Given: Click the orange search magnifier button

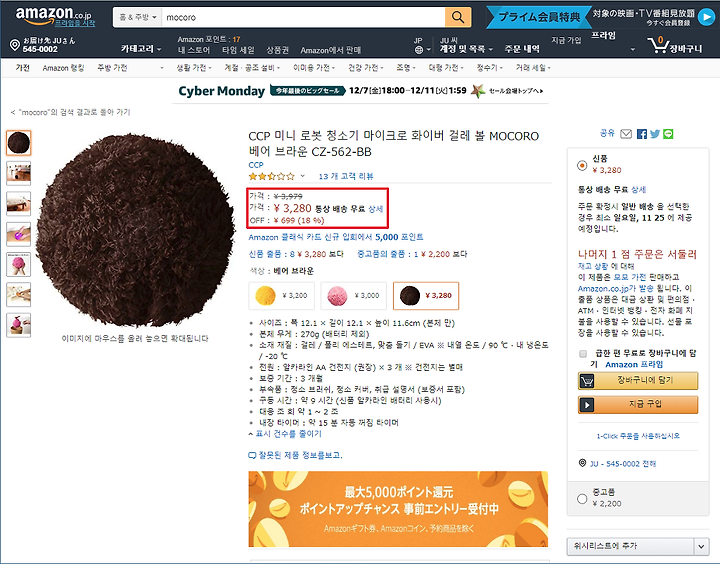Looking at the screenshot, I should click(x=458, y=17).
